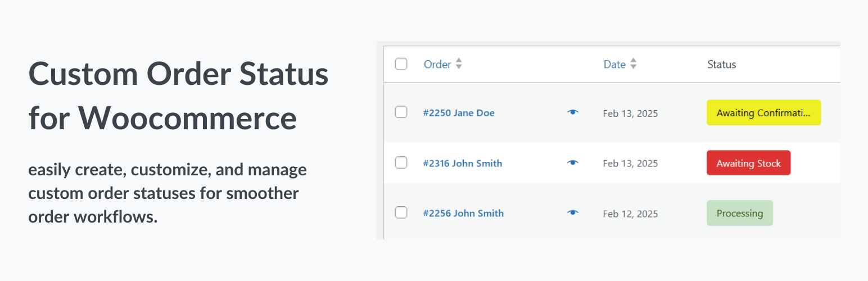
Task: Preview order #2256 John Smith eye icon
Action: (x=572, y=213)
